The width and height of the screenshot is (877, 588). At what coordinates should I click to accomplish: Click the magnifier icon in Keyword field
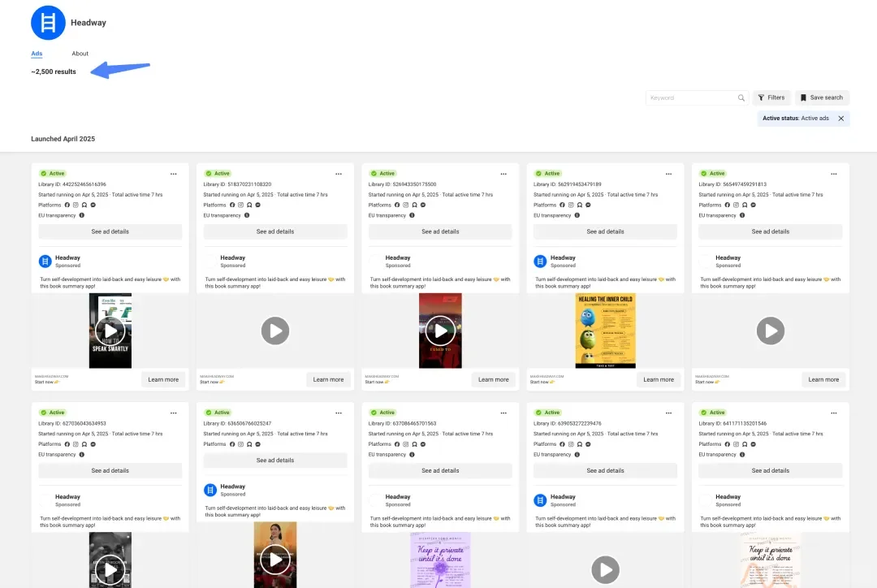click(741, 98)
